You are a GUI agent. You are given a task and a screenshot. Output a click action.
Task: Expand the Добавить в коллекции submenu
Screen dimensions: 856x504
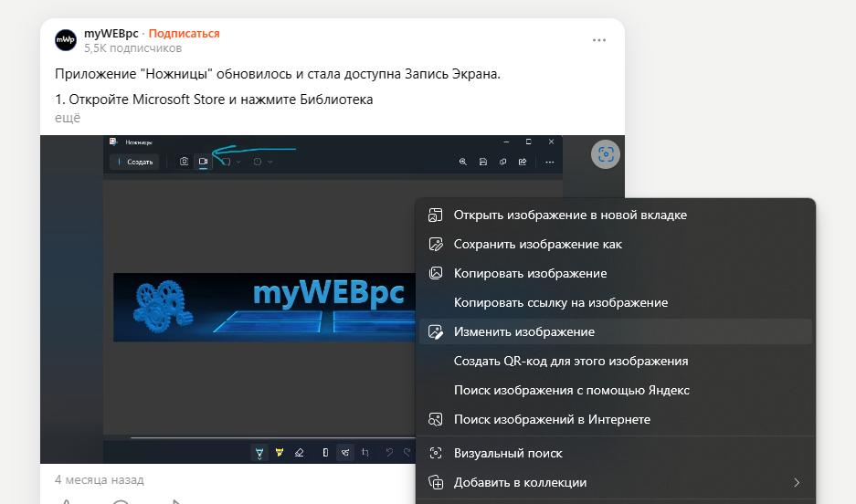click(615, 483)
